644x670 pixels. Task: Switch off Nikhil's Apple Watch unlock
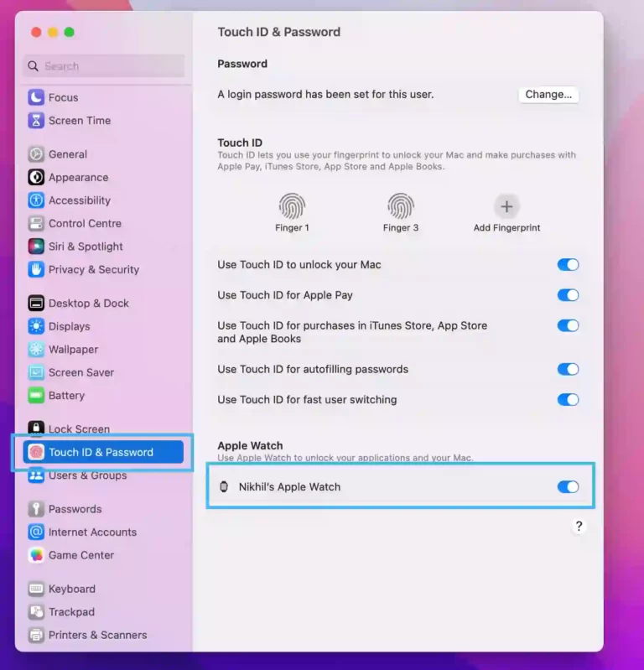pos(568,486)
